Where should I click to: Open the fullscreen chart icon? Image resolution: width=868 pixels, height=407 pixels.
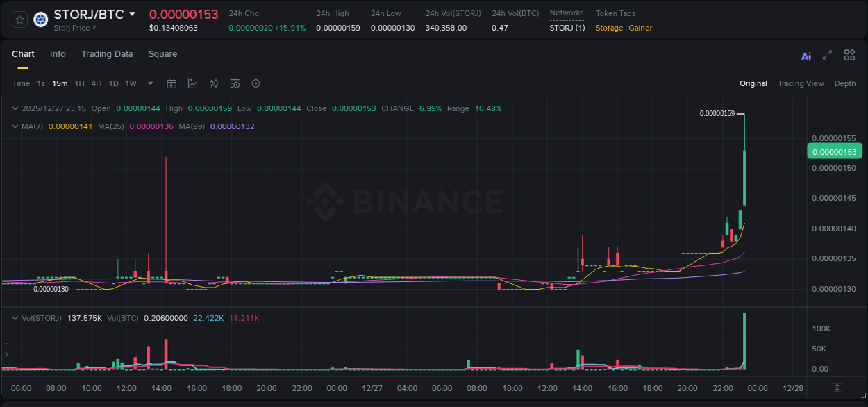pos(827,55)
